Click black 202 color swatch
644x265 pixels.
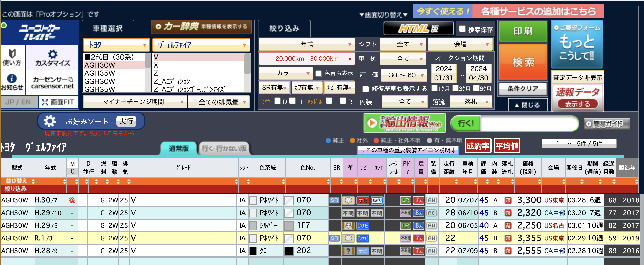coord(289,251)
